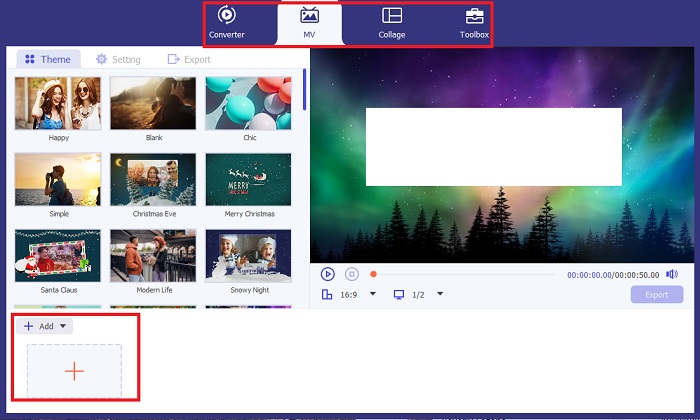Click the Merry Christmas theme label text
The height and width of the screenshot is (420, 700).
[250, 214]
